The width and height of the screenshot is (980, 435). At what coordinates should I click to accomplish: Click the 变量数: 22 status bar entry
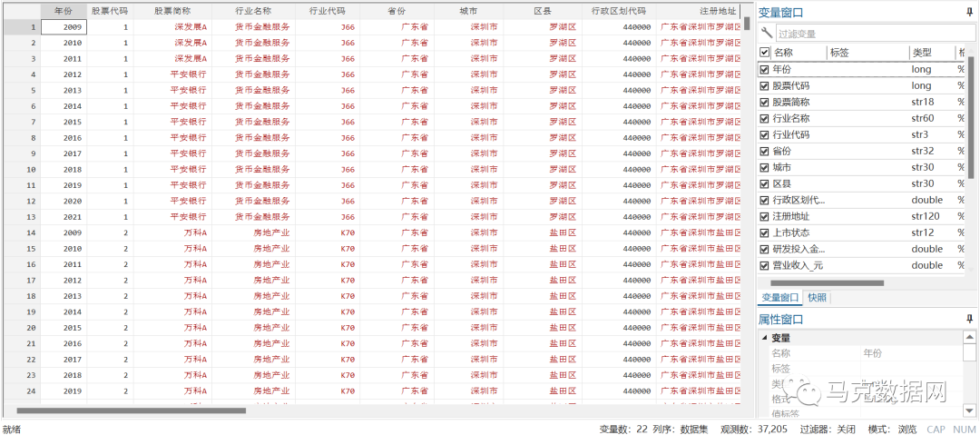point(623,430)
